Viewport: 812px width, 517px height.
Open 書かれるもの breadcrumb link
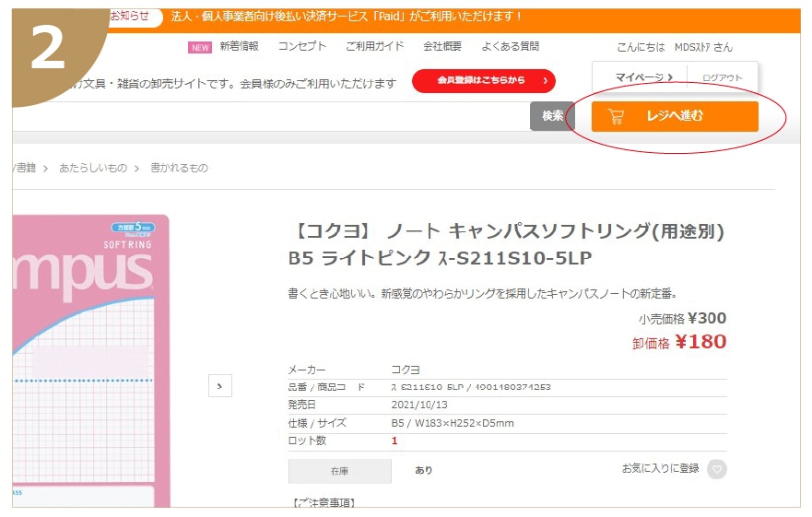pos(179,168)
